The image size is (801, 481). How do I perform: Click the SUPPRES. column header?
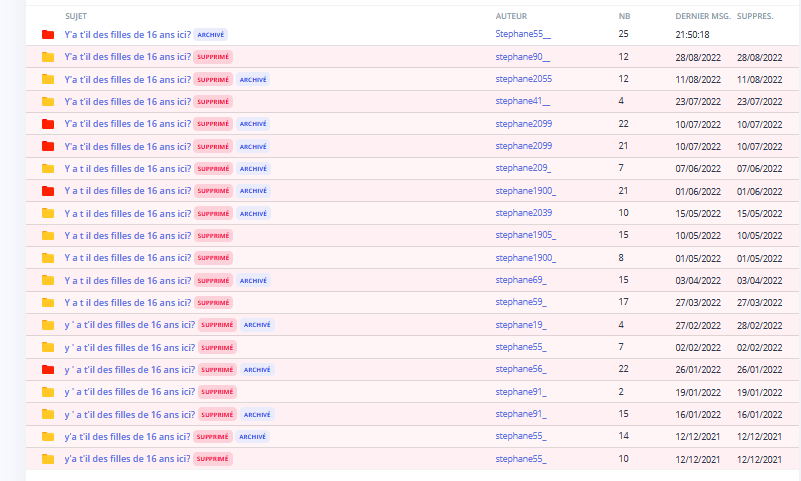[x=755, y=16]
